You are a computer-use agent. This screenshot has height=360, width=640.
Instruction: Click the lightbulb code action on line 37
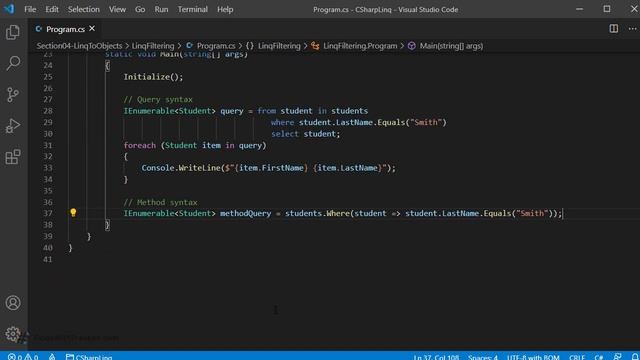[x=73, y=213]
